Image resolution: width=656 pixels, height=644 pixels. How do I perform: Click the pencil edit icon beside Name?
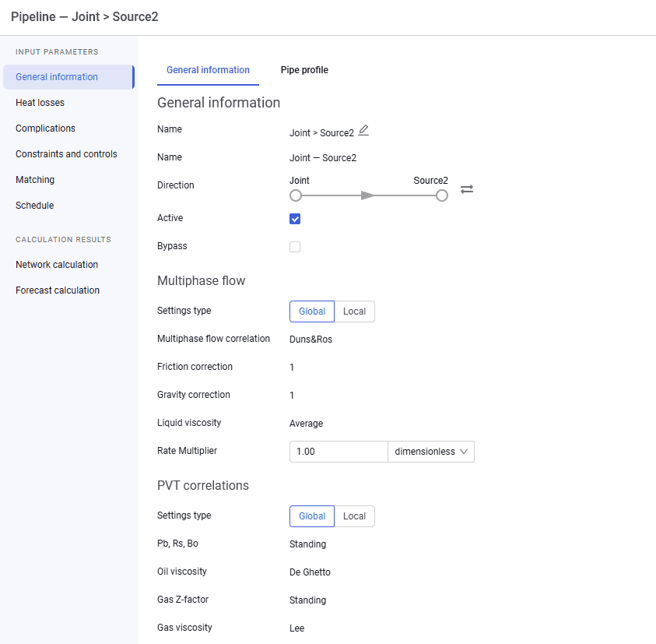click(363, 131)
